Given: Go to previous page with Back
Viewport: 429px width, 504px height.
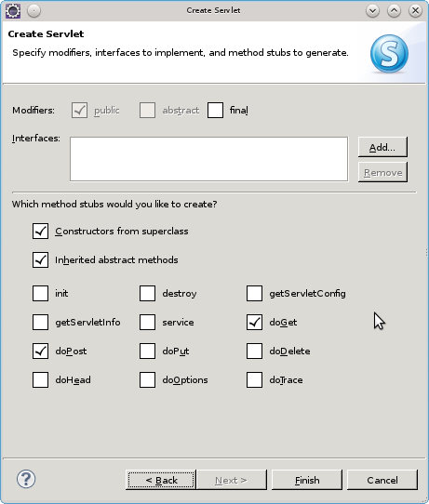Looking at the screenshot, I should (161, 480).
